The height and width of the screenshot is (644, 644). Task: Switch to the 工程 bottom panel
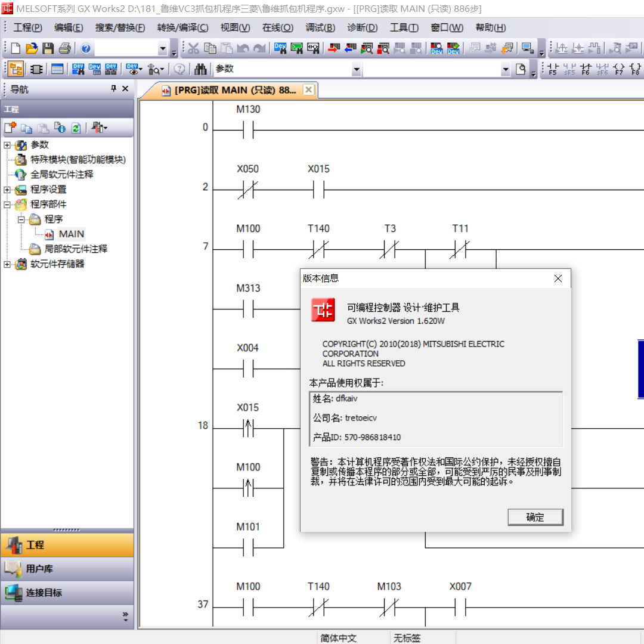click(67, 544)
